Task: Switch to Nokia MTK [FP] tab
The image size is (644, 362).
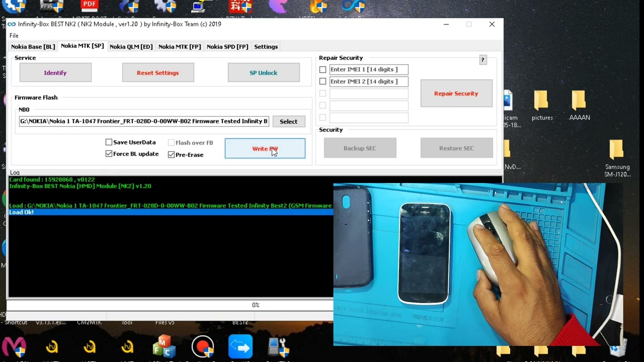Action: pos(180,47)
